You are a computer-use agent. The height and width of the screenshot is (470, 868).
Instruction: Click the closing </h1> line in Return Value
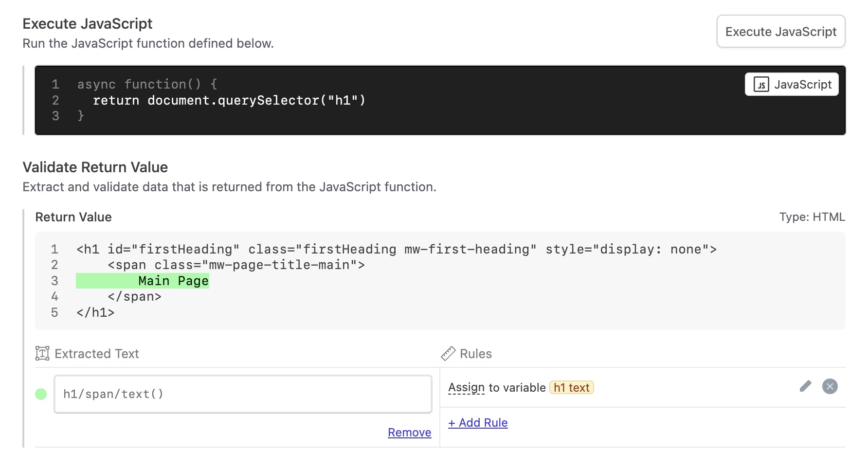tap(95, 313)
